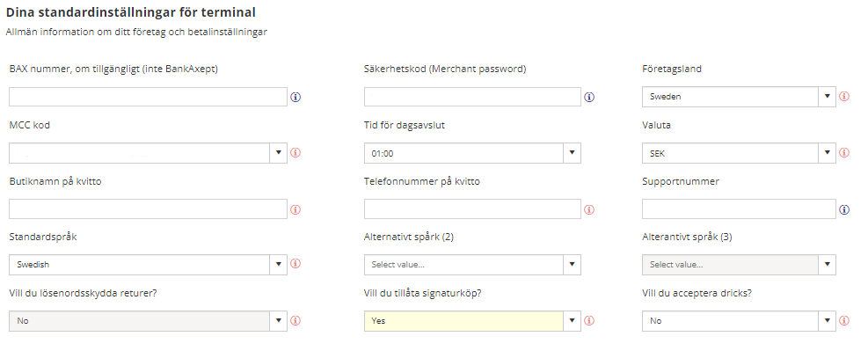
Task: Open Alternativt språk (2) Select value dropdown
Action: click(x=472, y=265)
